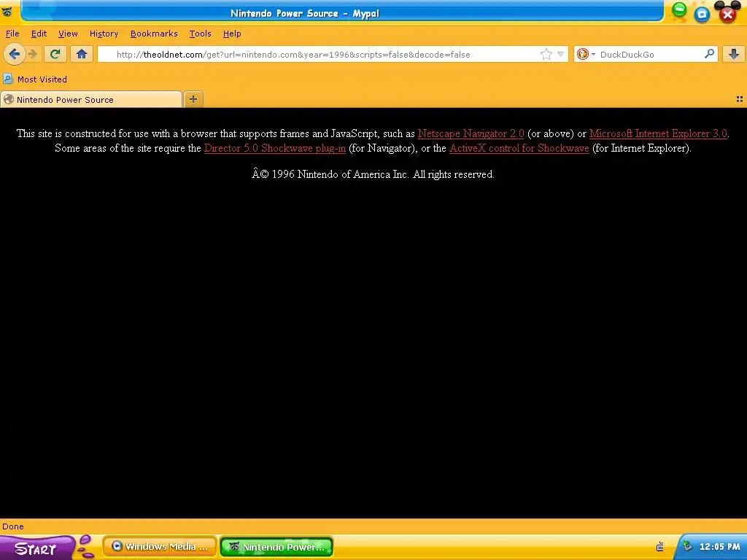Open the File menu

pos(12,34)
